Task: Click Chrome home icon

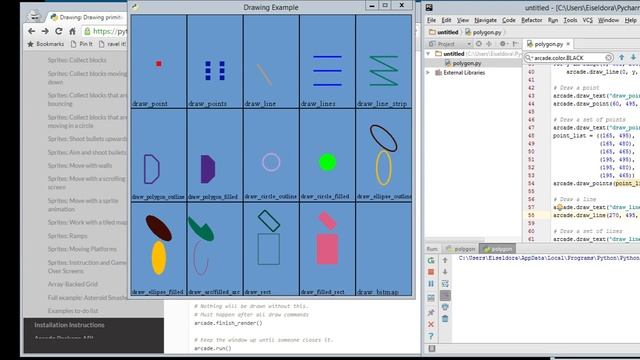Action: point(72,31)
